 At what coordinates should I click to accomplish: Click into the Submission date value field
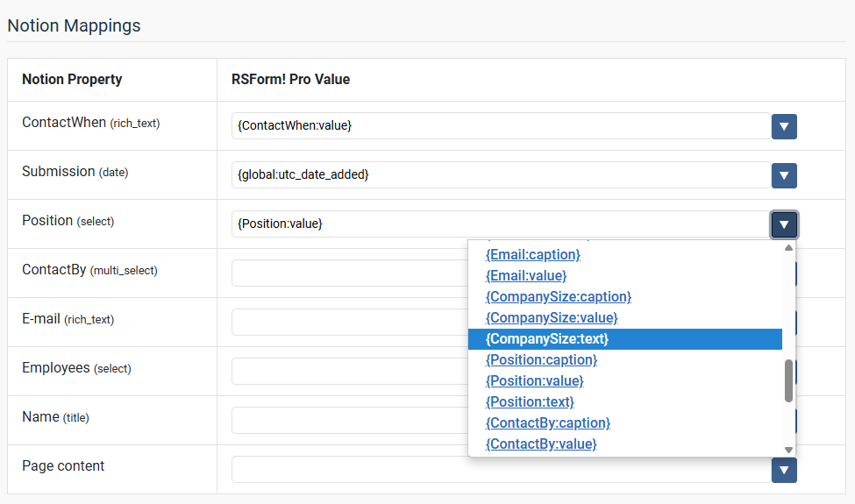tap(500, 175)
